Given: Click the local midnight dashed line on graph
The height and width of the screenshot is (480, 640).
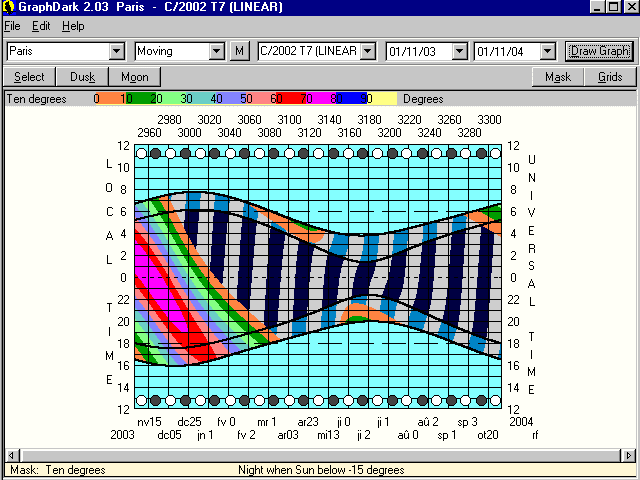Looking at the screenshot, I should point(318,278).
